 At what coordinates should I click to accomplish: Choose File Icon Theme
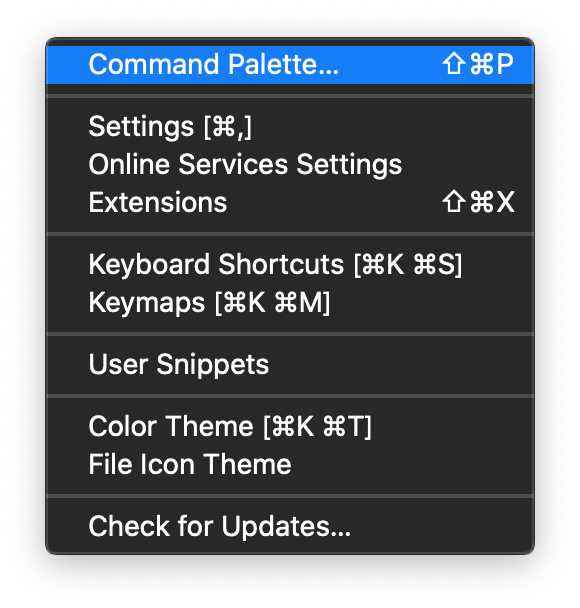(290, 465)
